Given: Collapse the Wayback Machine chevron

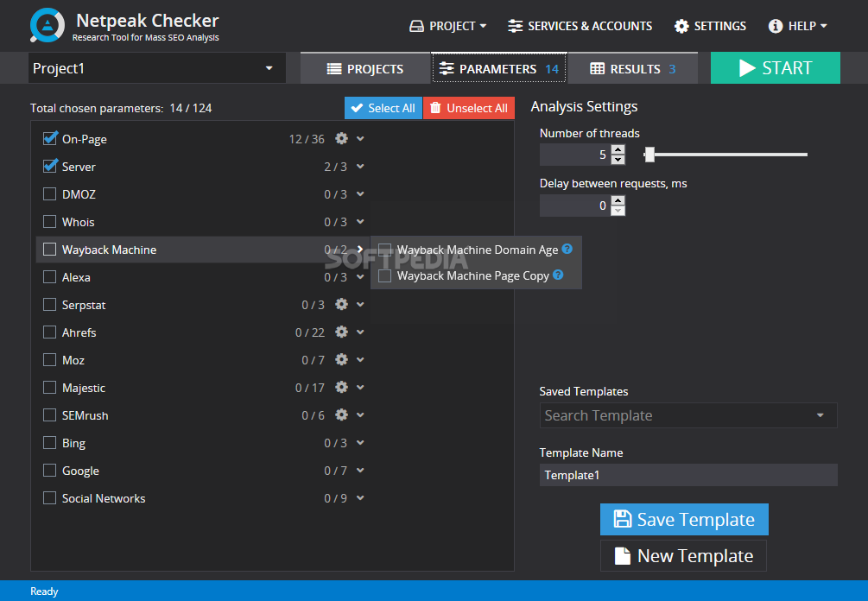Looking at the screenshot, I should point(360,249).
